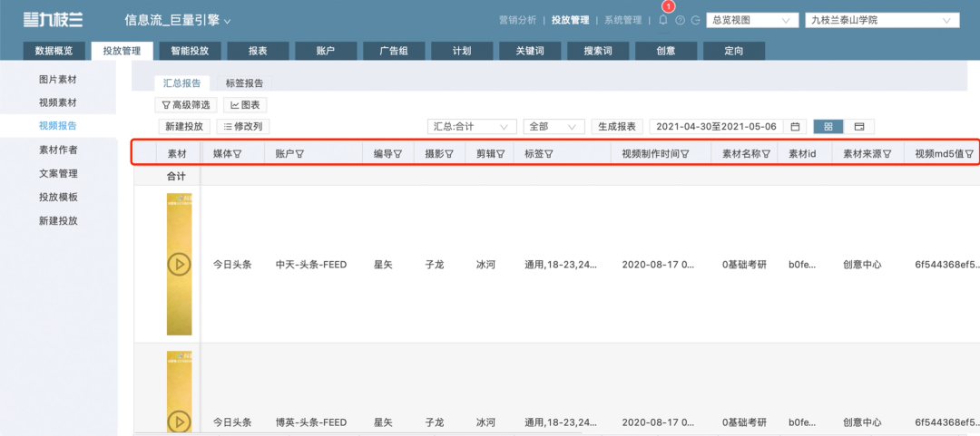Open the 九枝兰泰山学院 account dropdown
The height and width of the screenshot is (436, 980).
881,20
